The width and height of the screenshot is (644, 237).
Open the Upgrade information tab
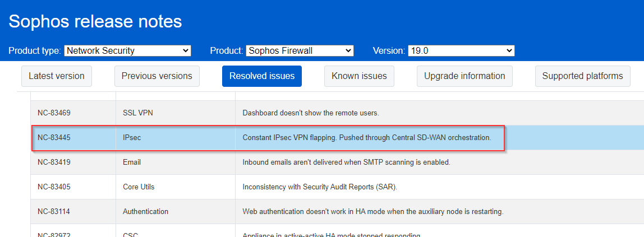pos(464,76)
